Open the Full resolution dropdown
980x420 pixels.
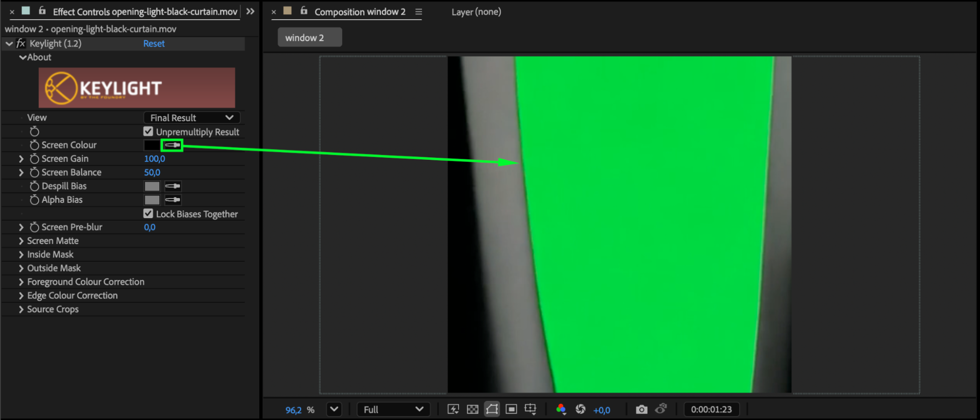tap(393, 409)
